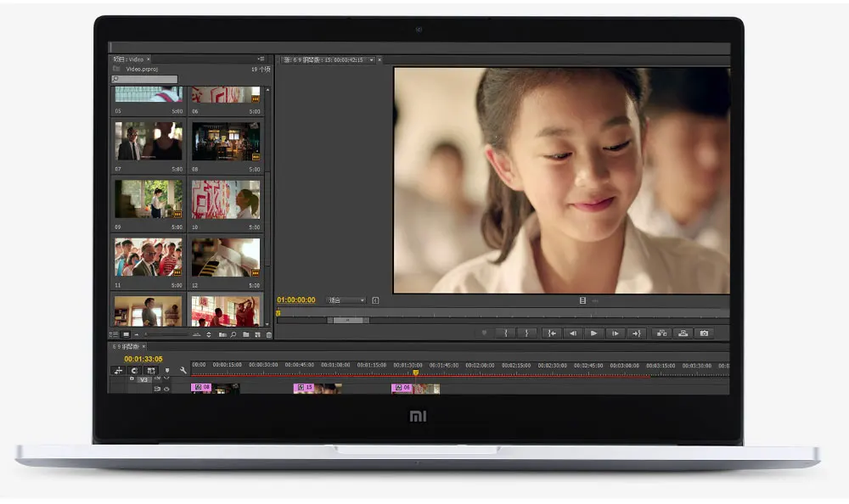Select clip thumbnail 06 in project panel
Screen dimensions: 849x504
pyautogui.click(x=226, y=95)
